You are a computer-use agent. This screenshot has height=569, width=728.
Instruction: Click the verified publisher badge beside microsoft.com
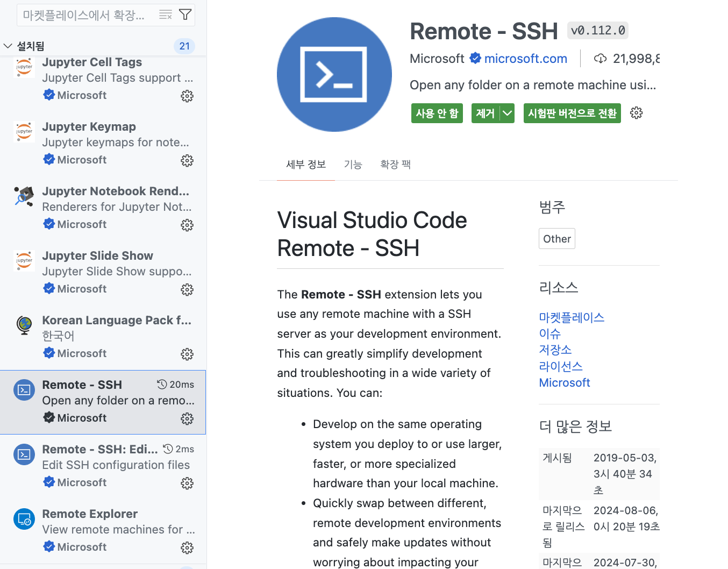tap(475, 58)
